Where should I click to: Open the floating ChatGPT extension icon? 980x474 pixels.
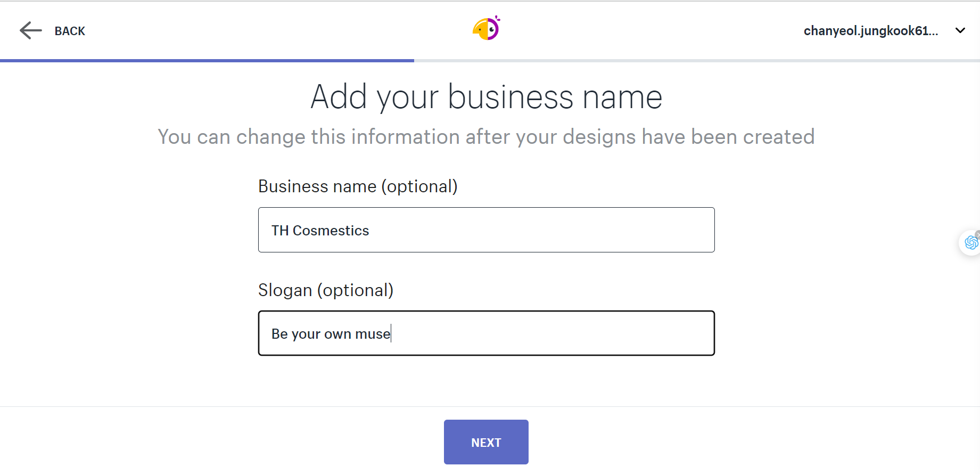[971, 243]
